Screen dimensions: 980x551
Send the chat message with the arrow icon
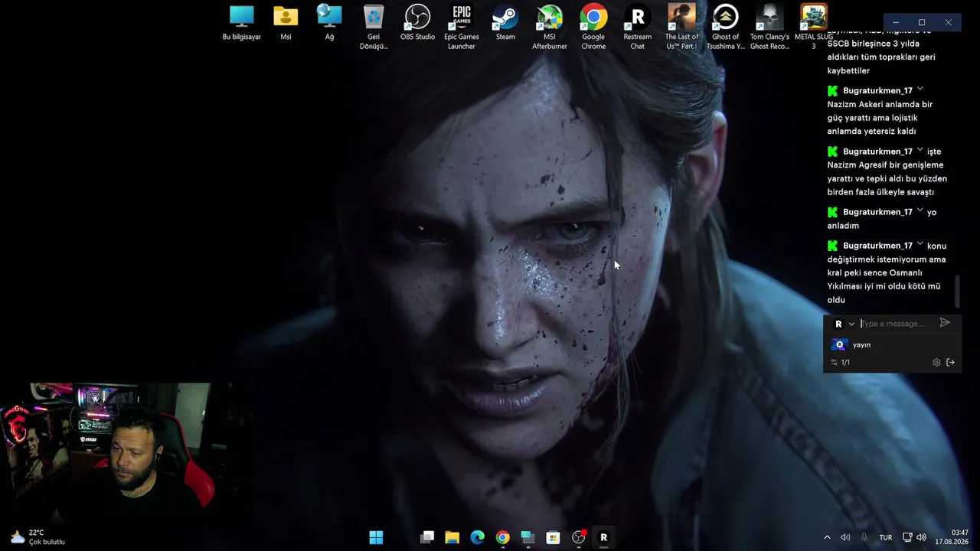tap(945, 323)
